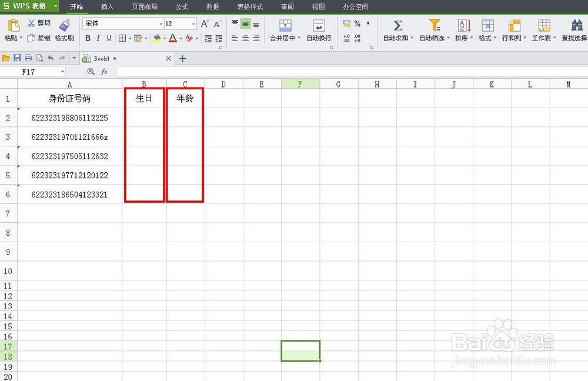Switch to the 页面布局 tab

[x=145, y=6]
